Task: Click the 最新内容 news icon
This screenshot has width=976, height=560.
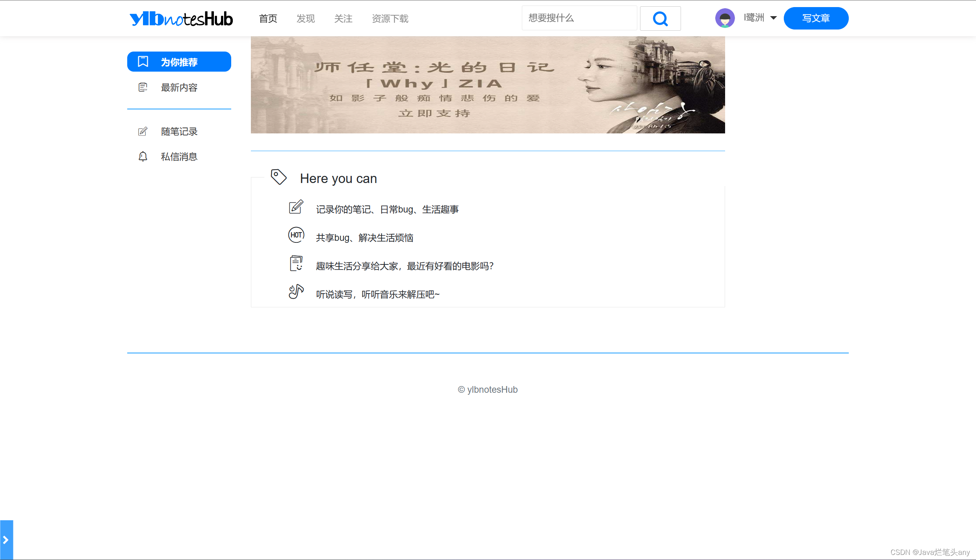Action: (143, 87)
